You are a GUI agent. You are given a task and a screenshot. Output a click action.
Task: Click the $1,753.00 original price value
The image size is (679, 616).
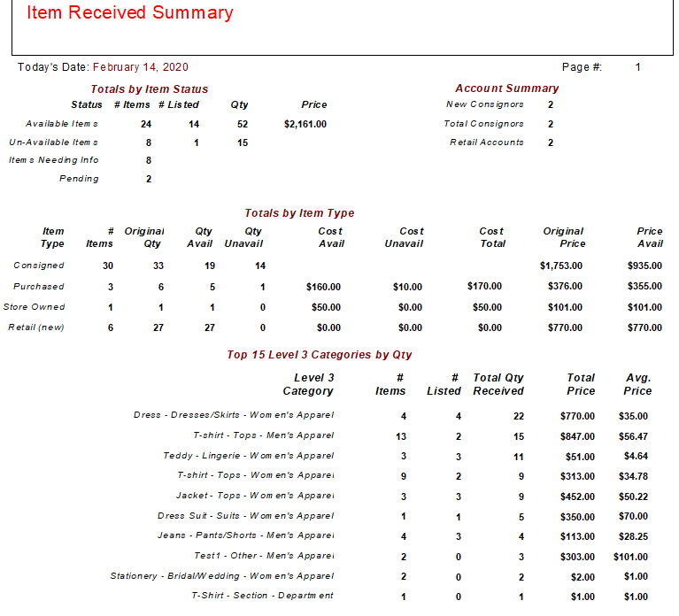[560, 266]
